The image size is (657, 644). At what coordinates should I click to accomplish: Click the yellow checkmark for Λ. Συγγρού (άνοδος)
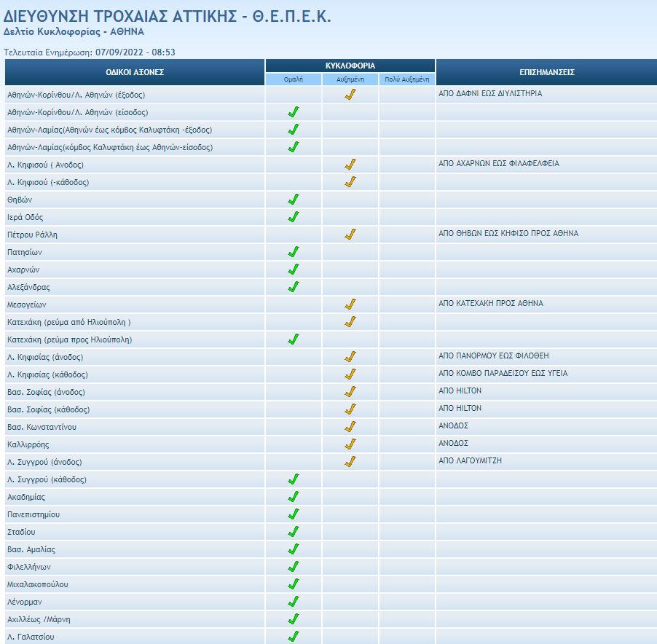pyautogui.click(x=350, y=462)
